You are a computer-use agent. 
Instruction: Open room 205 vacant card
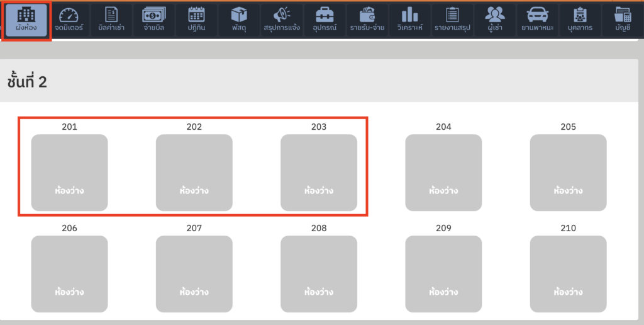[568, 173]
